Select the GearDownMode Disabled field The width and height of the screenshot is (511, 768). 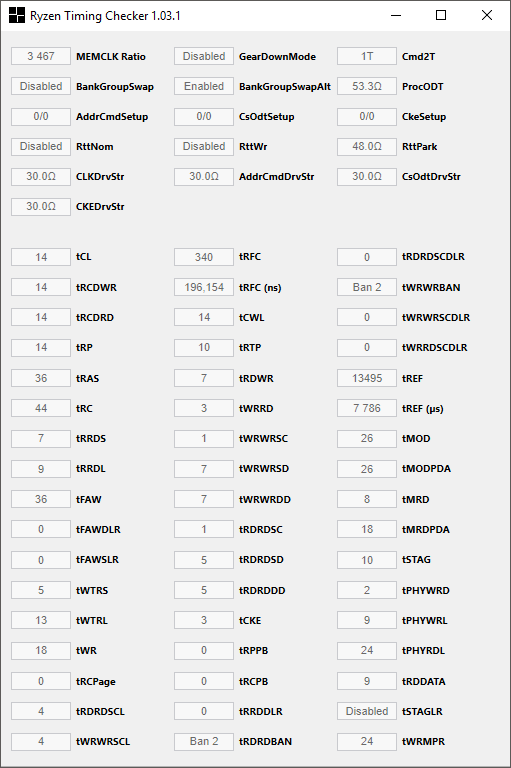[204, 56]
